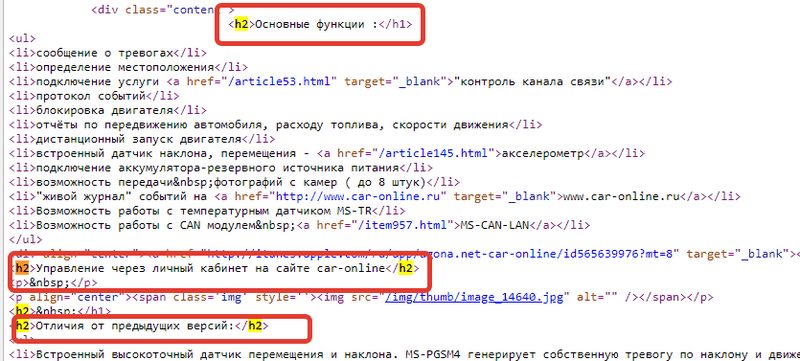
Task: Click the 'www.car-online.ru' anchor text
Action: (x=621, y=196)
